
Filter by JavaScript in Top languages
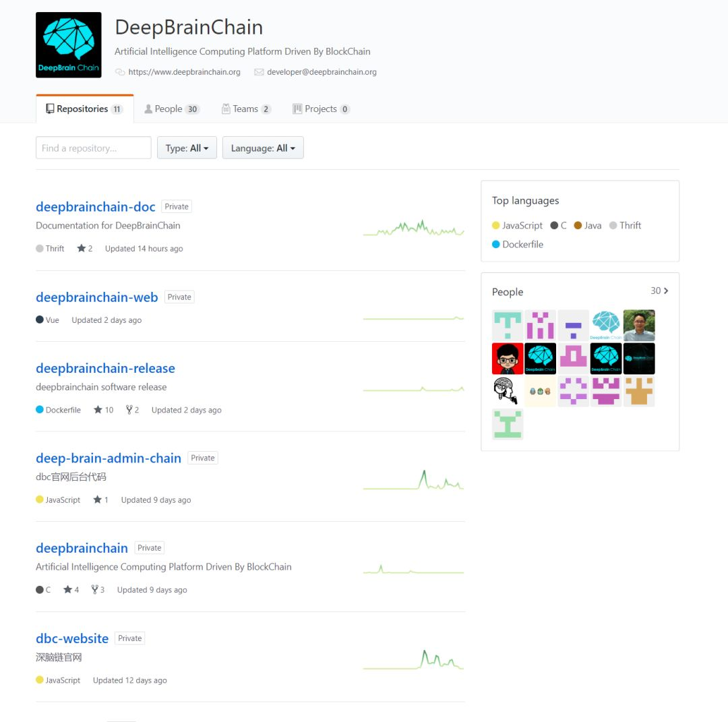517,226
